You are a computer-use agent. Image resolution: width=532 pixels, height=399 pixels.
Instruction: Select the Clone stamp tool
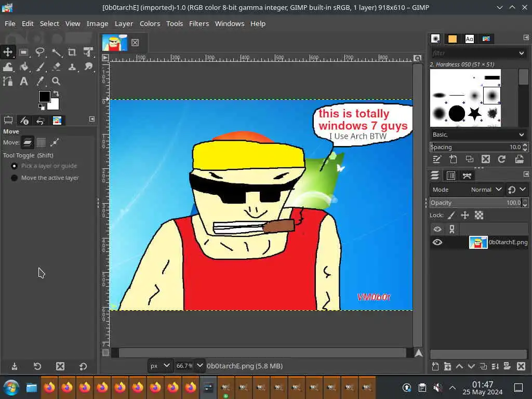coord(72,66)
